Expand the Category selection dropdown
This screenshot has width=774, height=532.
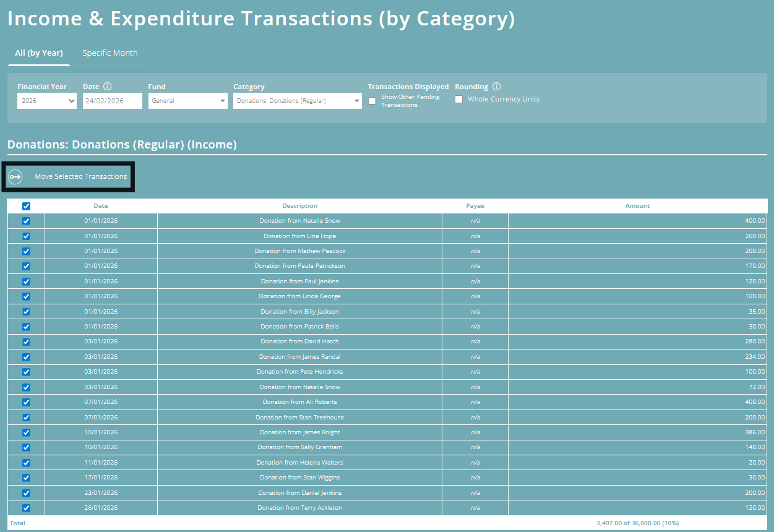coord(297,100)
